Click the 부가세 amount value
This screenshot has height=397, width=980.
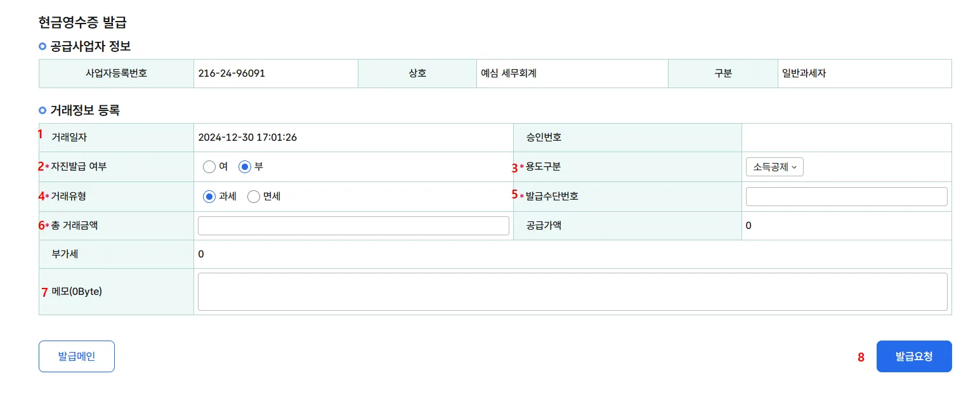pyautogui.click(x=201, y=254)
